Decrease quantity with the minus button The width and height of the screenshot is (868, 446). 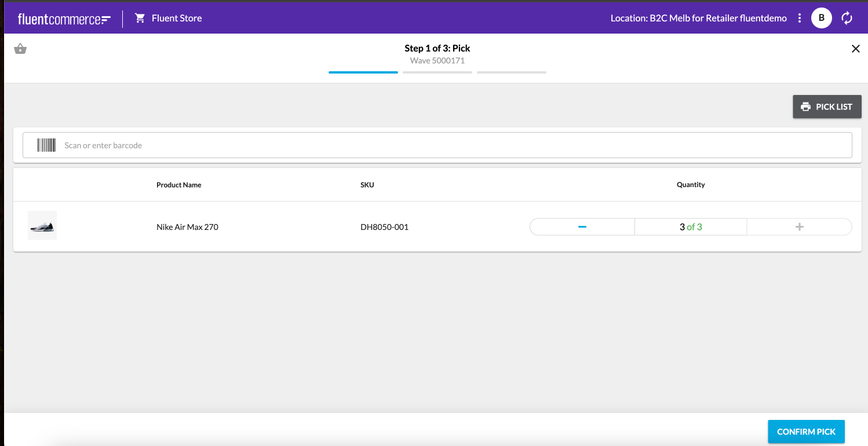tap(582, 227)
